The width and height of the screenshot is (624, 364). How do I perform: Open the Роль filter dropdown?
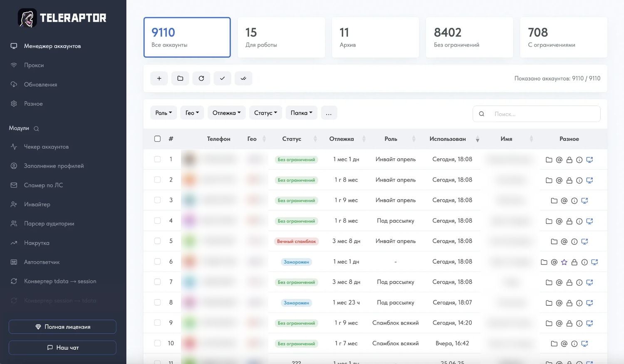click(x=163, y=113)
